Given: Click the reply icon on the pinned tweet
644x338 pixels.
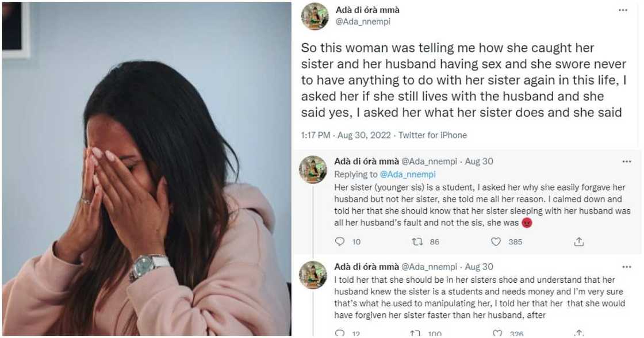Looking at the screenshot, I should (339, 242).
